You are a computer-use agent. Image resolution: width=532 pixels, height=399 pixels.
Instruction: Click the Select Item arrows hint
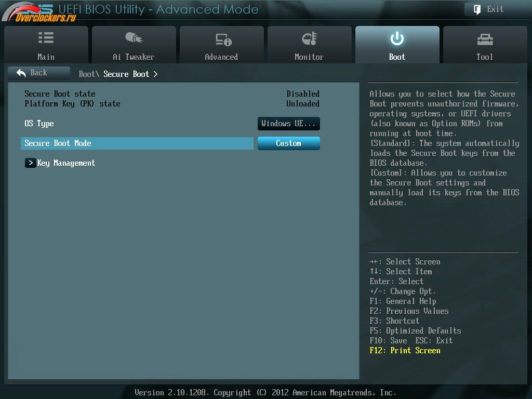(401, 272)
